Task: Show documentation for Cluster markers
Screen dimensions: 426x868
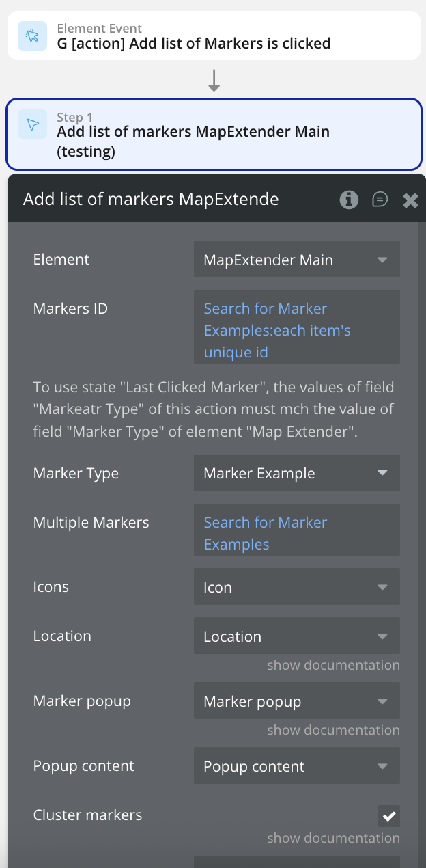Action: 333,838
